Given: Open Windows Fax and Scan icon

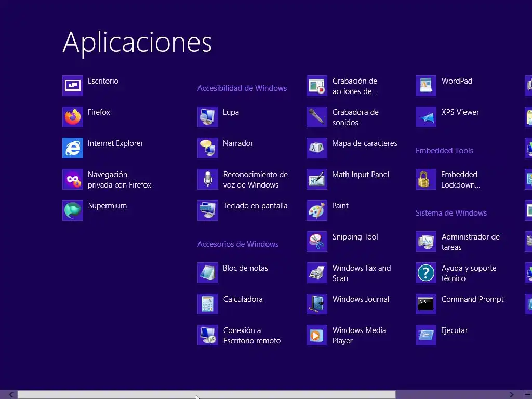Looking at the screenshot, I should tap(317, 273).
